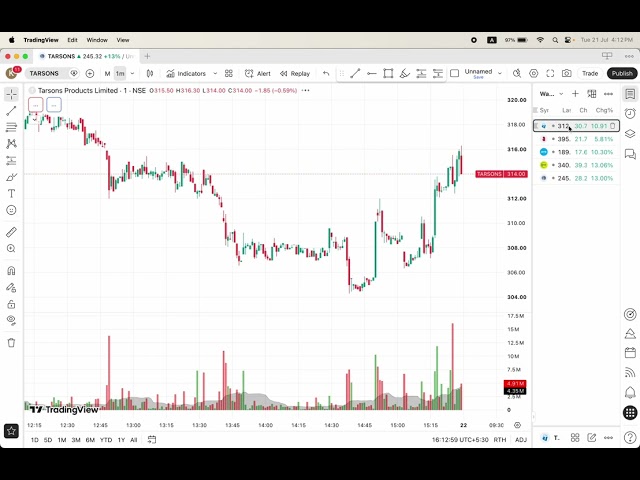Image resolution: width=640 pixels, height=480 pixels.
Task: Click the trash remove objects icon
Action: coord(11,342)
